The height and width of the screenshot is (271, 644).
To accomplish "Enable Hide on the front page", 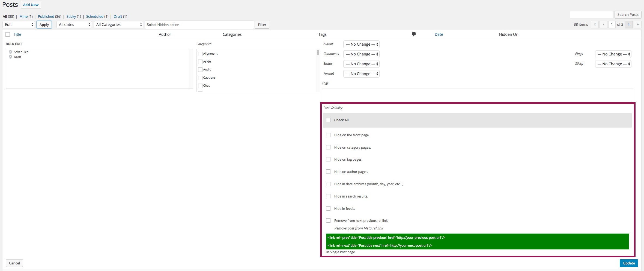I will point(328,135).
